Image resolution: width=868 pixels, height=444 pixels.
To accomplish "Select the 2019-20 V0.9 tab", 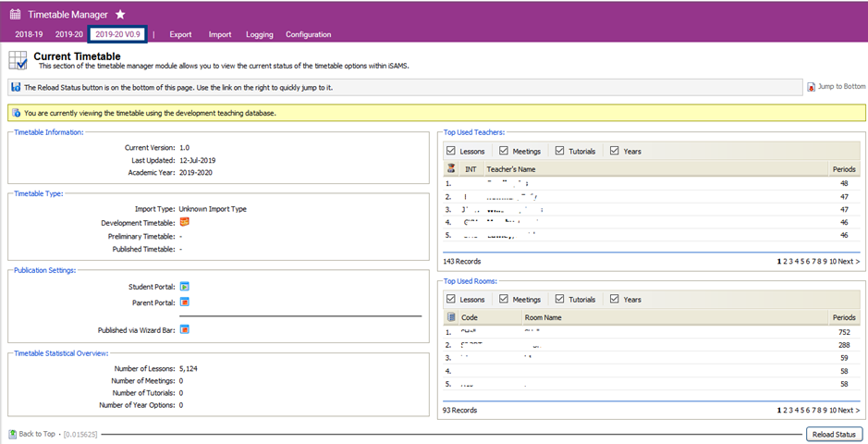I will coord(117,35).
